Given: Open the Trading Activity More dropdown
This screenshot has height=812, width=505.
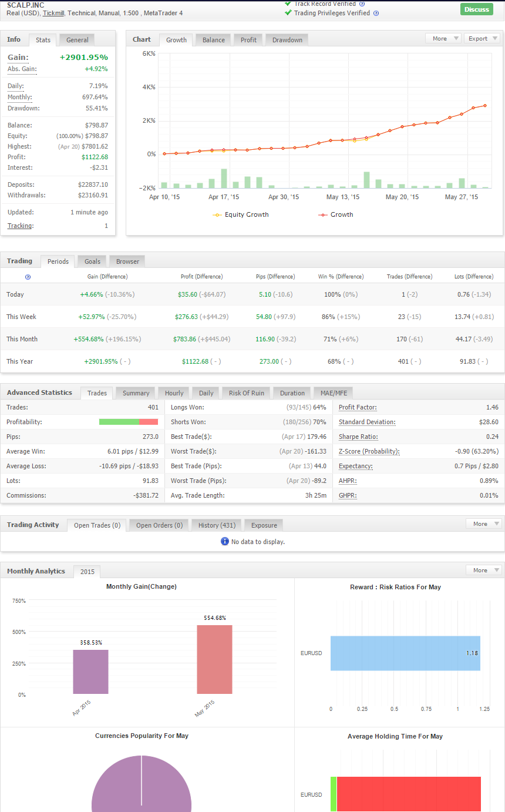Looking at the screenshot, I should pyautogui.click(x=484, y=524).
